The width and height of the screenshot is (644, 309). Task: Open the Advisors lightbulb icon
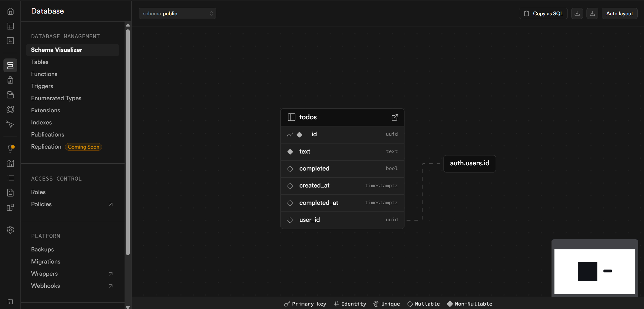click(x=10, y=149)
